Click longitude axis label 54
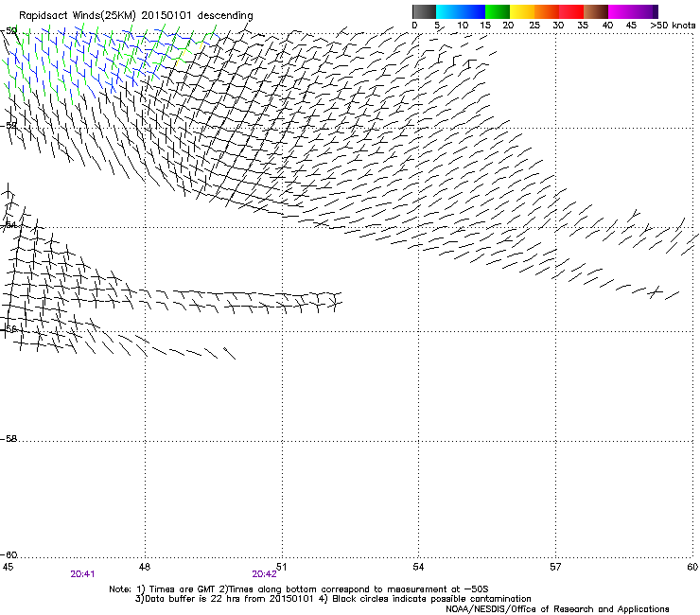Image resolution: width=700 pixels, height=615 pixels. pyautogui.click(x=418, y=567)
